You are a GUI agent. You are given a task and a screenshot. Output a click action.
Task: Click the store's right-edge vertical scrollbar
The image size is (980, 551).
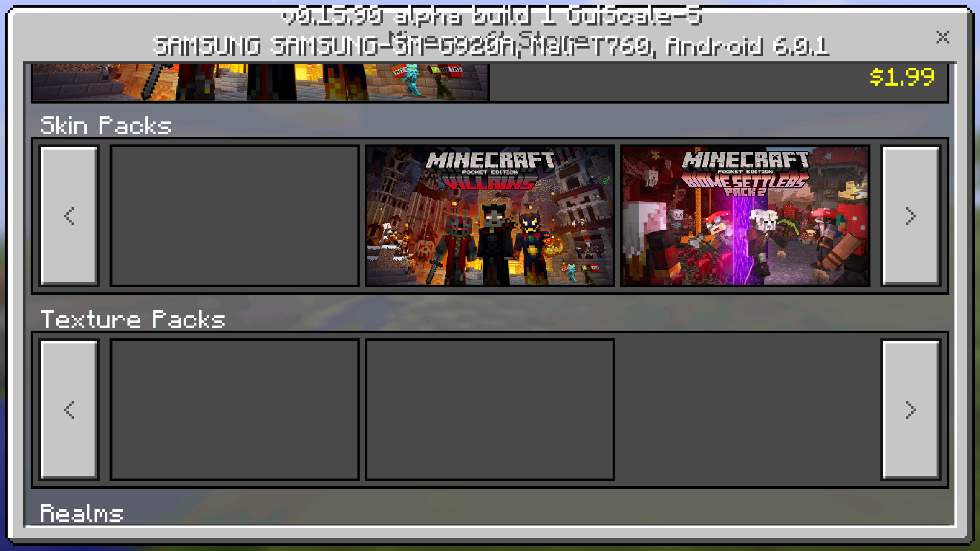tap(955, 295)
